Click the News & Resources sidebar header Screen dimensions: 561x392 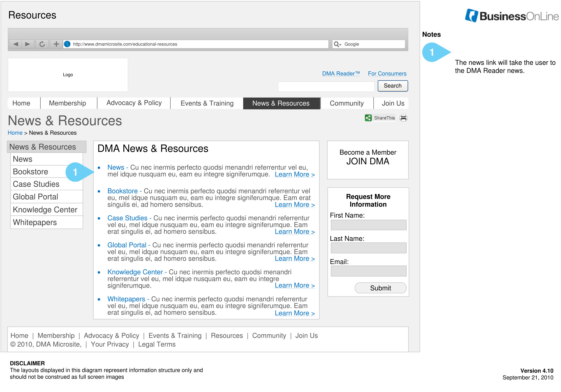(46, 147)
